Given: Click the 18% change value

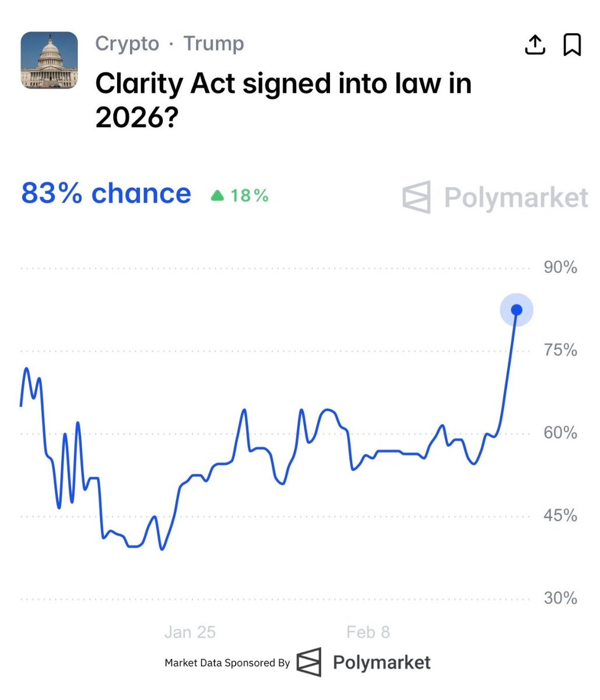Looking at the screenshot, I should (250, 195).
